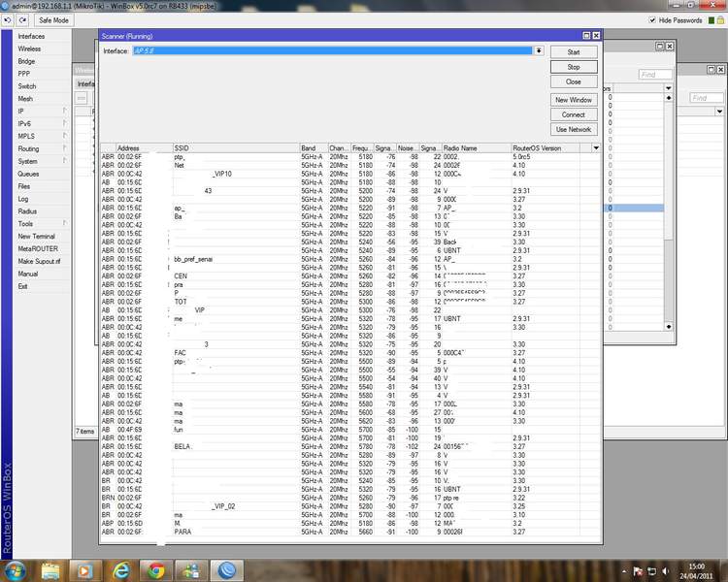This screenshot has height=582, width=728.
Task: Open the Radius menu
Action: coord(27,211)
